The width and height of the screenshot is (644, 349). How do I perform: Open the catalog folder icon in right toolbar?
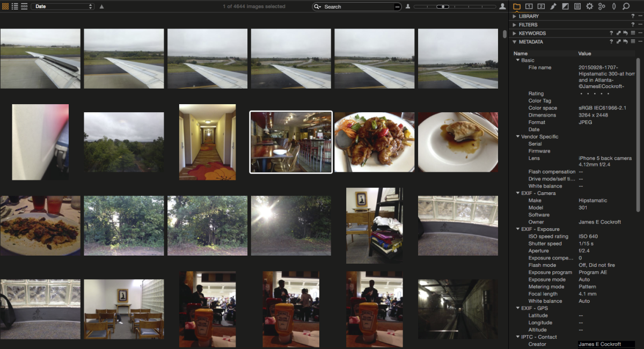click(517, 6)
